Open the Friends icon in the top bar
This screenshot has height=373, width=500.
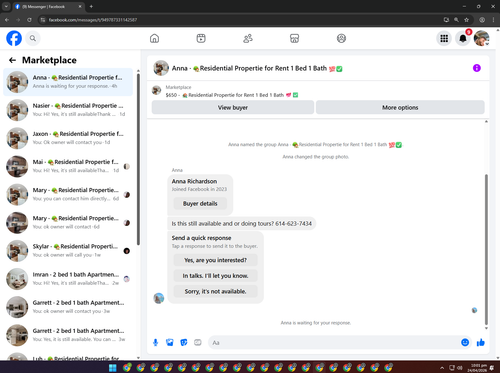coord(248,38)
